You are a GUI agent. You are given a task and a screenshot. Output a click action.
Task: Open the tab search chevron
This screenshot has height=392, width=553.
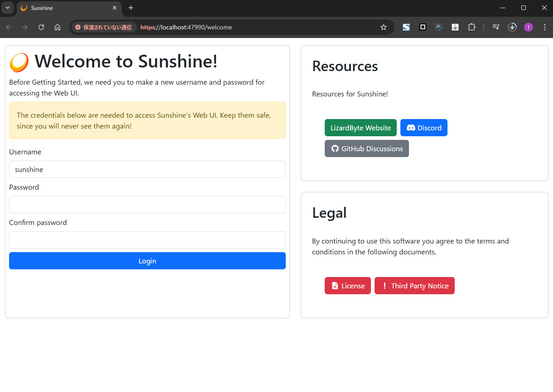click(x=7, y=8)
